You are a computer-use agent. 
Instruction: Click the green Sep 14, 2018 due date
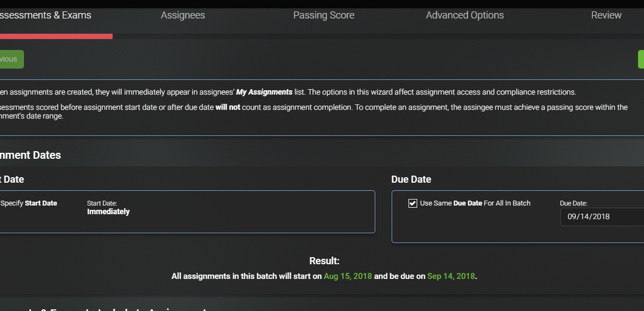tap(451, 276)
